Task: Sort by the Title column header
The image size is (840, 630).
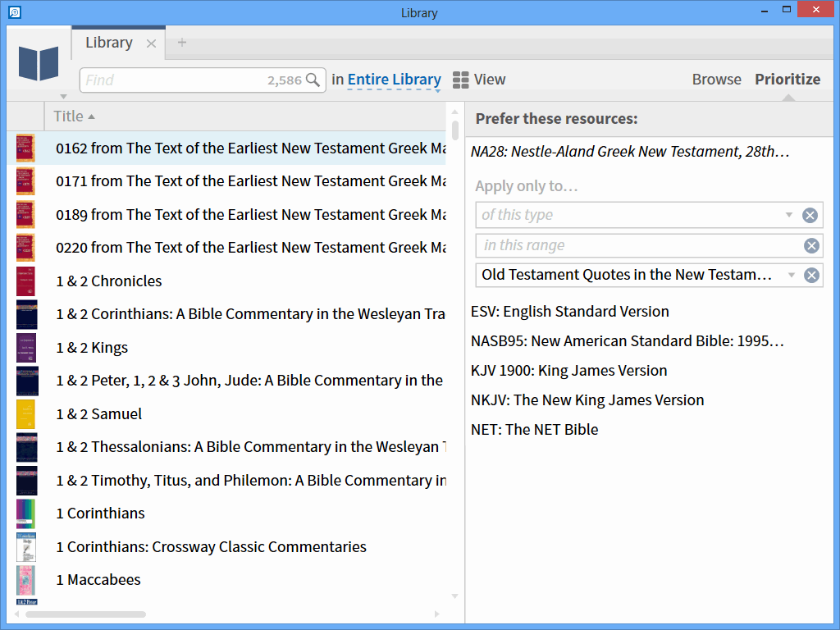Action: pos(74,116)
